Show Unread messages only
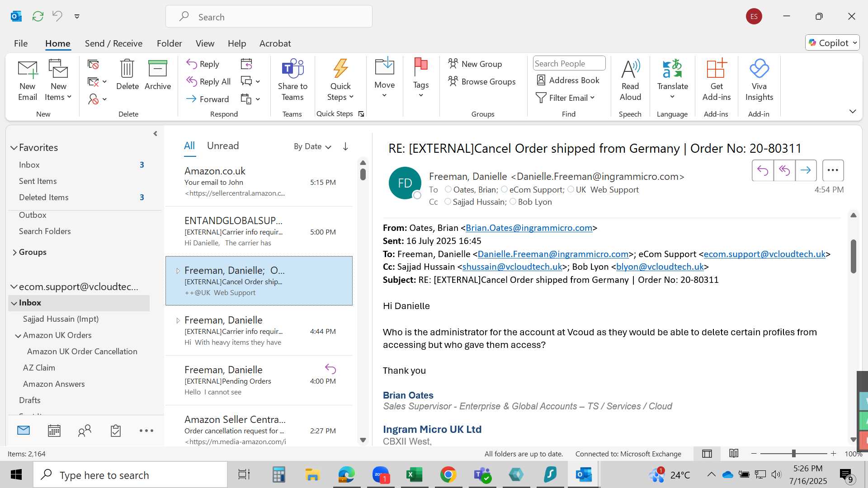Screen dimensions: 868x488 tap(223, 145)
